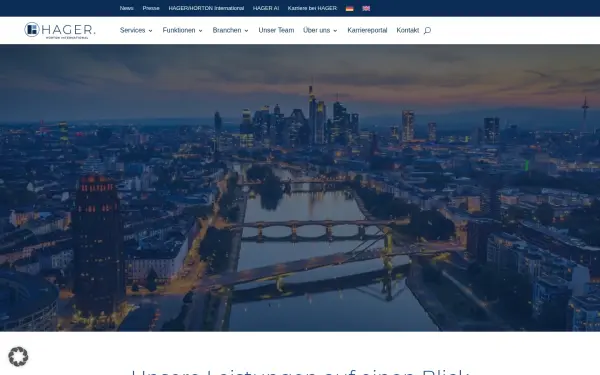Click the HAGER logo
The height and width of the screenshot is (375, 600).
60,30
